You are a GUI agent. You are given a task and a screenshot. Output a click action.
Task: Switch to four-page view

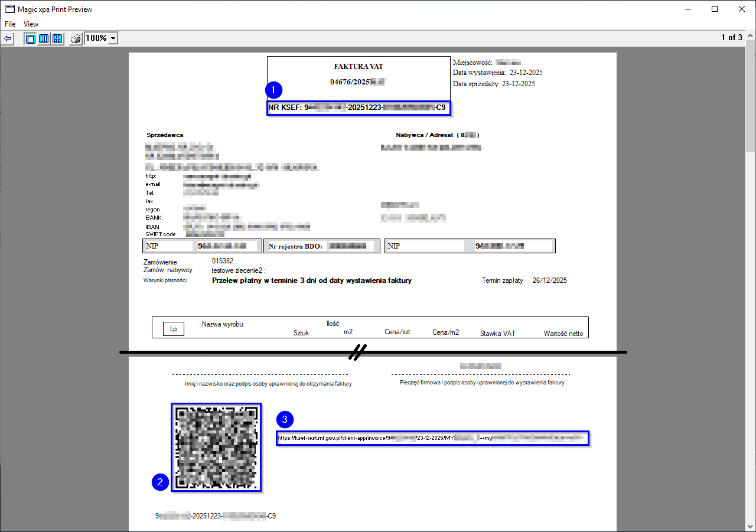[x=57, y=39]
